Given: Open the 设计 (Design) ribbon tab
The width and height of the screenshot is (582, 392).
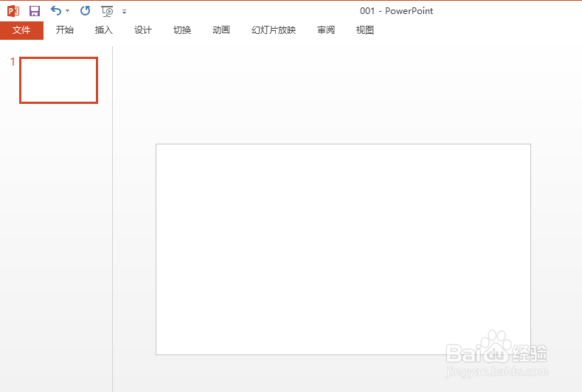Looking at the screenshot, I should coord(143,30).
